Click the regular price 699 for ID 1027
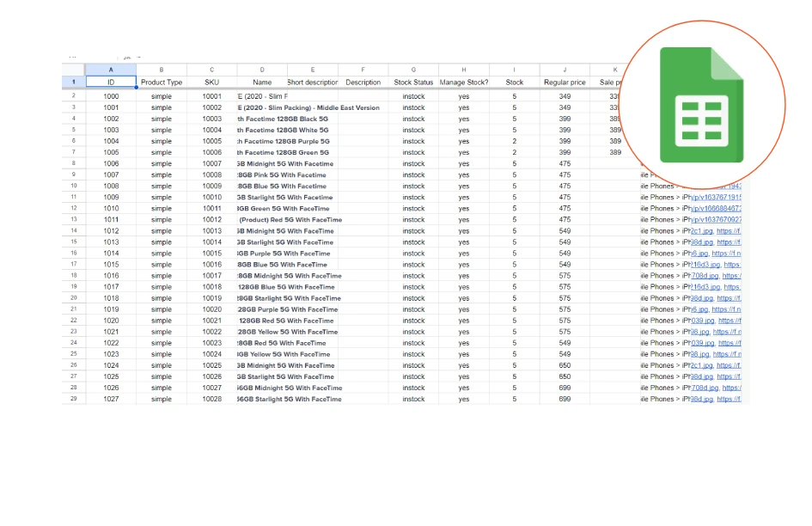The width and height of the screenshot is (812, 526). tap(565, 399)
